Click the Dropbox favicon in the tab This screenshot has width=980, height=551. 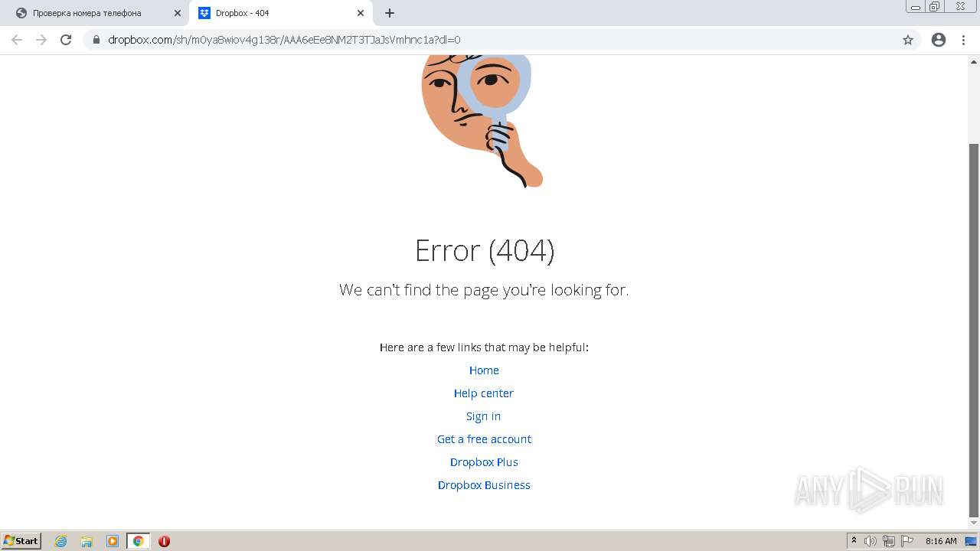(x=204, y=13)
